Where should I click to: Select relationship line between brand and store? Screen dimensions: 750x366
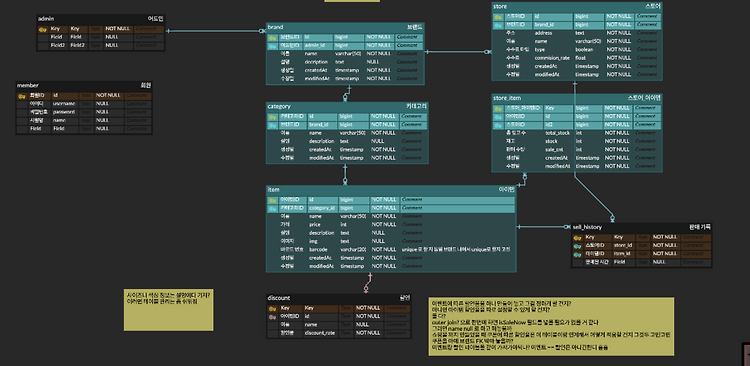458,52
